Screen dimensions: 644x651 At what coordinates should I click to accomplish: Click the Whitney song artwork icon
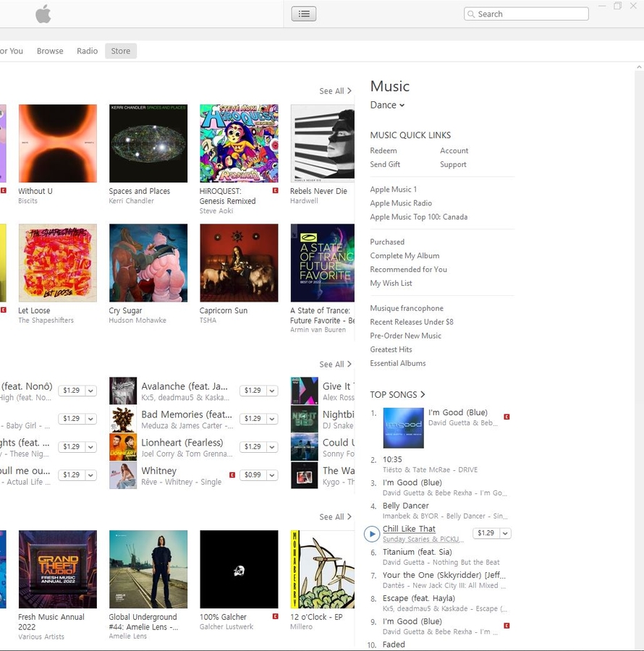(x=123, y=475)
